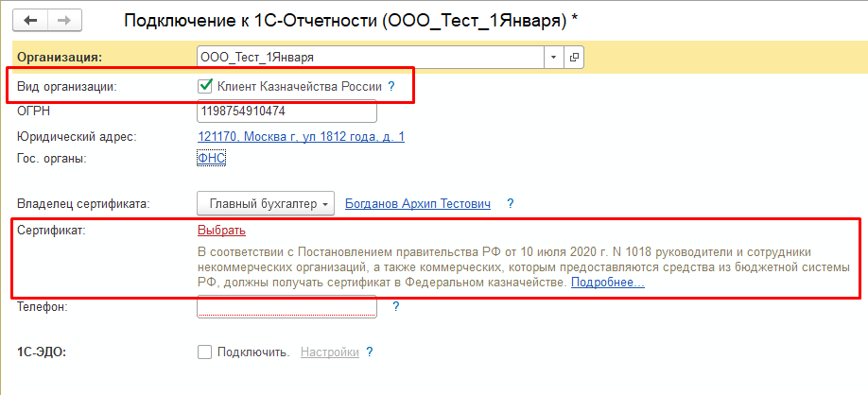Viewport: 868px width, 395px height.
Task: Open the Подробнее... link
Action: [607, 283]
